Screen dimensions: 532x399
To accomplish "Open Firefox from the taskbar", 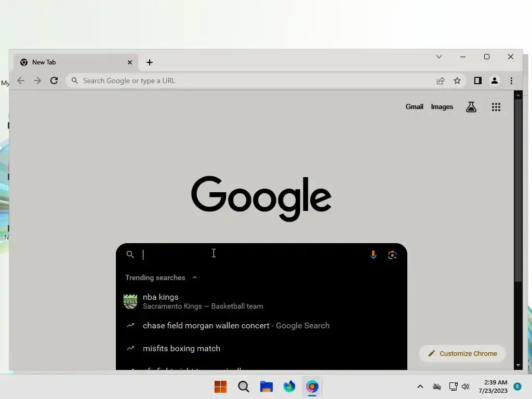I will [289, 387].
